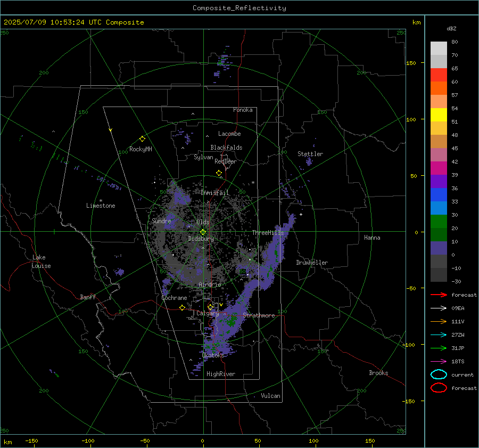479x448 pixels.
Task: Click the yellow diamond marker near RockyMH
Action: pyautogui.click(x=142, y=139)
